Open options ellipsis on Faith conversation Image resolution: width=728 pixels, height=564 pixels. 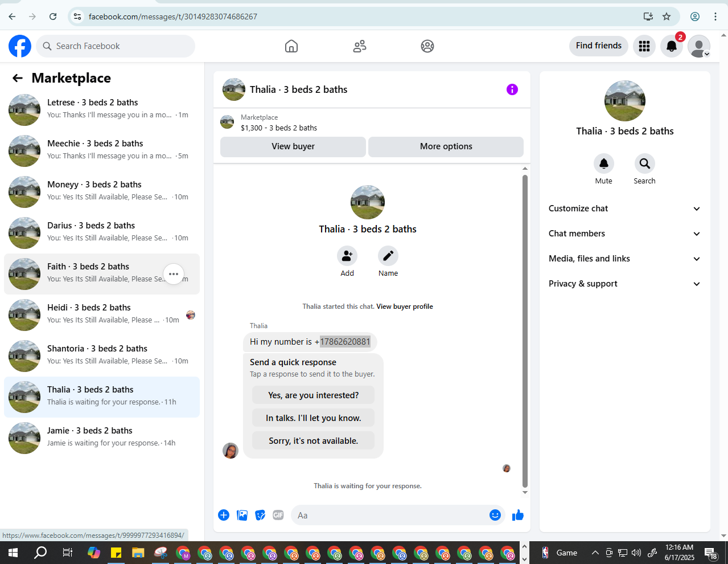coord(174,274)
